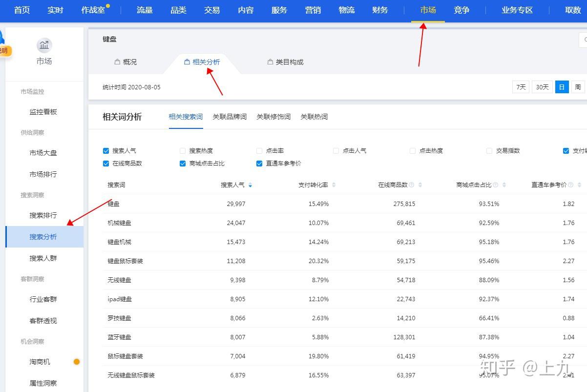Select the 关联品牌词 tab
Image resolution: width=587 pixels, height=392 pixels.
(x=230, y=117)
